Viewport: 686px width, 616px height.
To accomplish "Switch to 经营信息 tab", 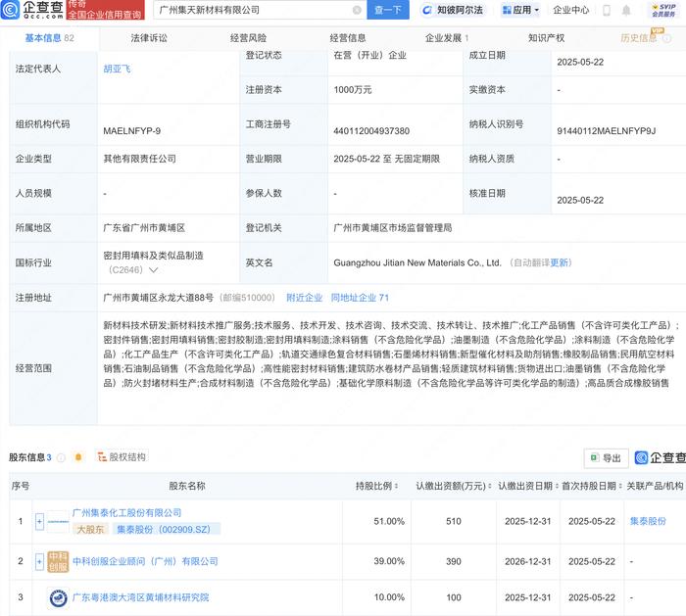I will click(347, 38).
